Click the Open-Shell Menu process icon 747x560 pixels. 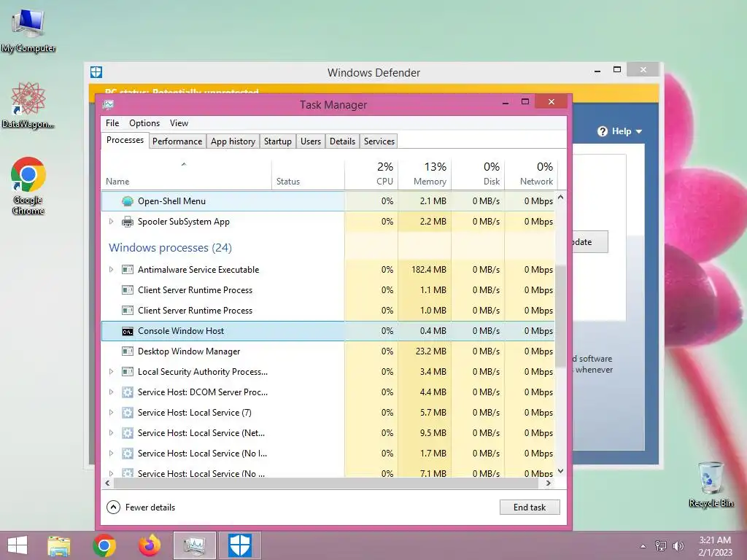pyautogui.click(x=127, y=201)
